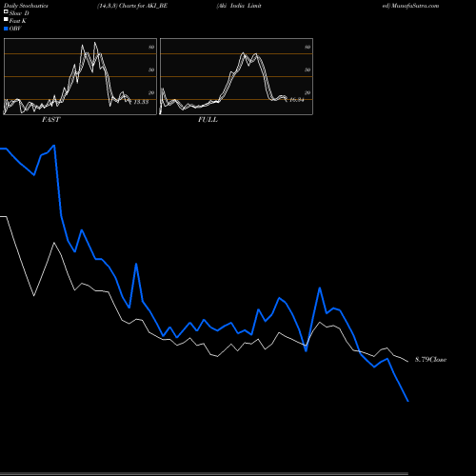The width and height of the screenshot is (476, 476).
Task: Click the 'FAST' chart label
Action: 50,120
